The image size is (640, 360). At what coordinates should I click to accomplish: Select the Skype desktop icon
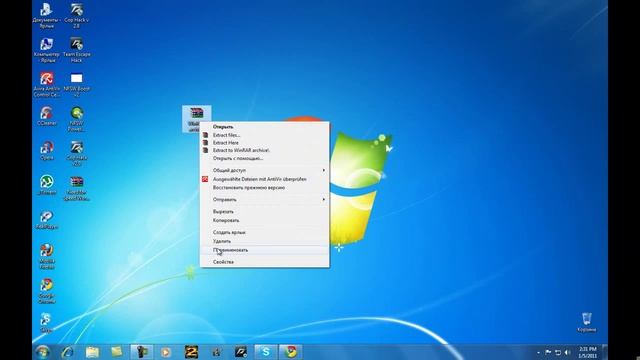point(47,322)
